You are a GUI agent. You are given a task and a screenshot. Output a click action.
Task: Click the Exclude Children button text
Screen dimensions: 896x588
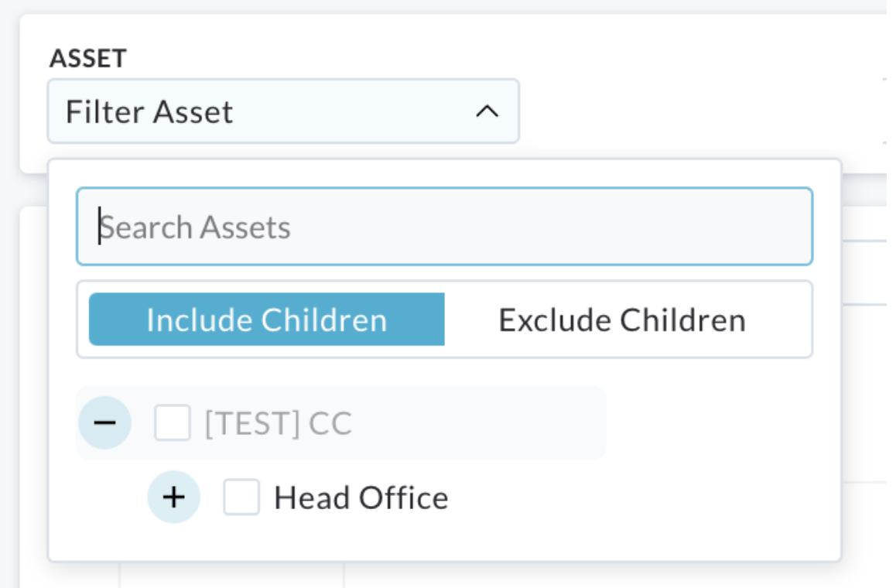click(x=622, y=320)
